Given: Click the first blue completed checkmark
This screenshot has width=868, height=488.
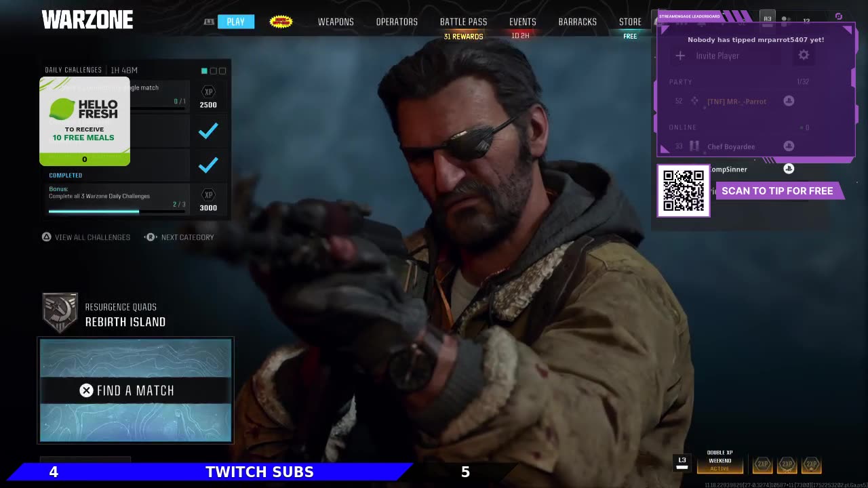Looking at the screenshot, I should 208,131.
